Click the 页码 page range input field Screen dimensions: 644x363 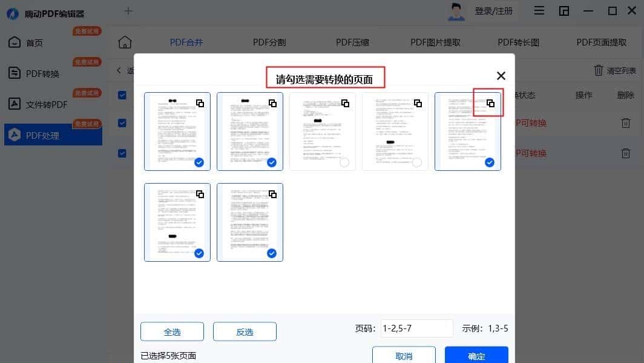[x=417, y=328]
